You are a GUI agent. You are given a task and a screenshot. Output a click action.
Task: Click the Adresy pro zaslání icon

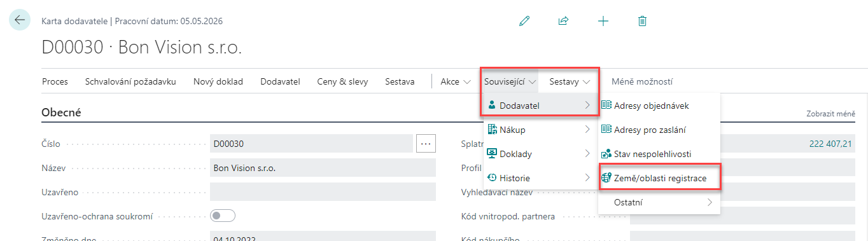click(606, 129)
